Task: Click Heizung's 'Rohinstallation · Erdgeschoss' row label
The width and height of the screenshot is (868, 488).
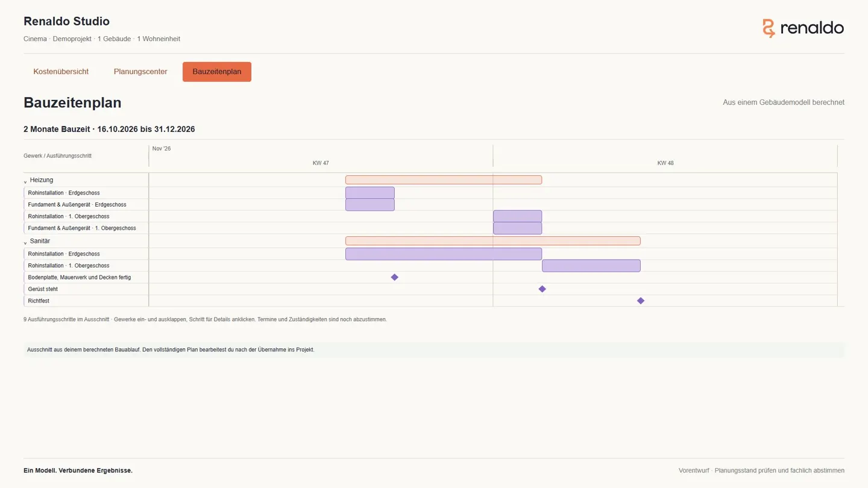Action: pyautogui.click(x=64, y=193)
